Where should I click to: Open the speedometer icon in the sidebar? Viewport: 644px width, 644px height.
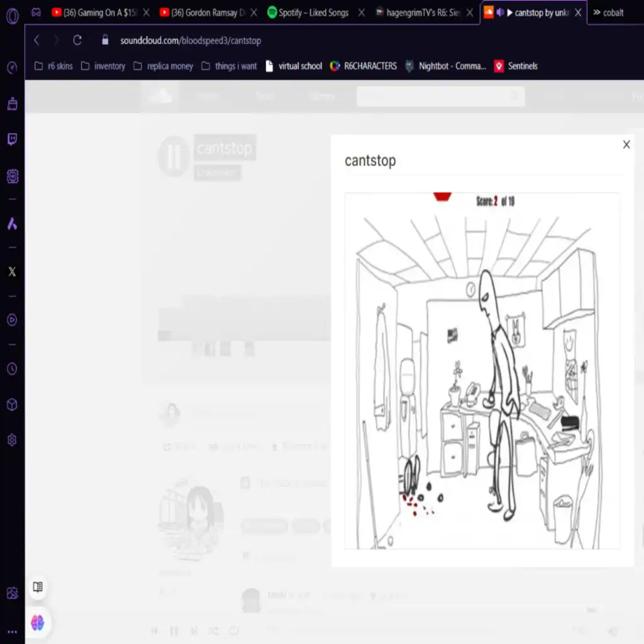click(13, 67)
